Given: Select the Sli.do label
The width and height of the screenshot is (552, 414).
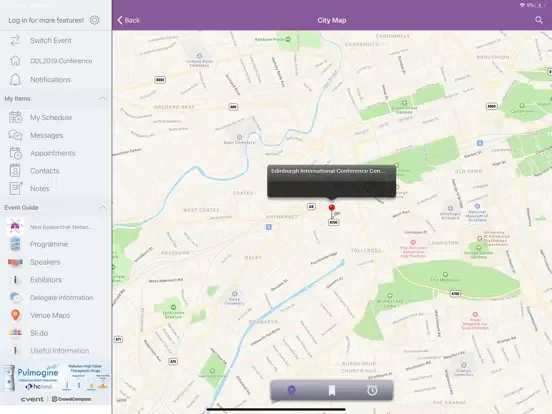Looking at the screenshot, I should click(x=39, y=333).
